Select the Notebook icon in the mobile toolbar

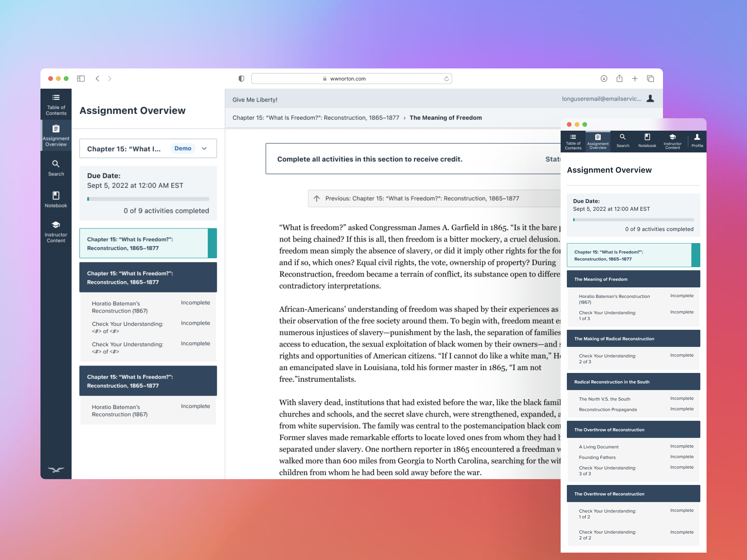coord(647,141)
